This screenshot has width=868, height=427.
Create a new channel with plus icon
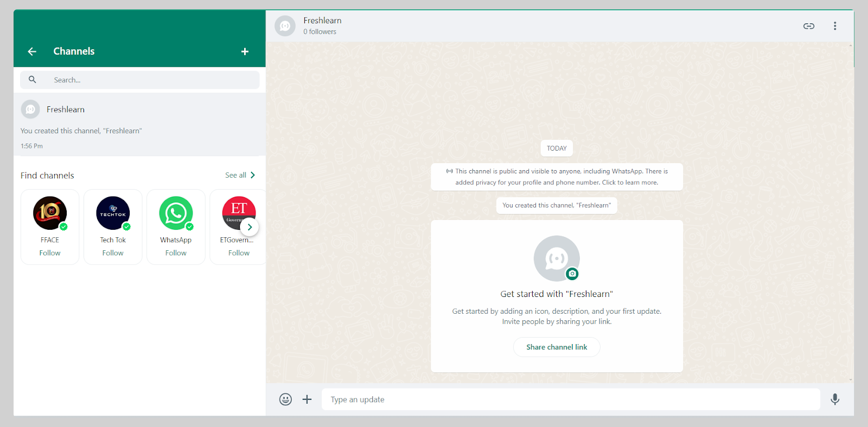245,51
